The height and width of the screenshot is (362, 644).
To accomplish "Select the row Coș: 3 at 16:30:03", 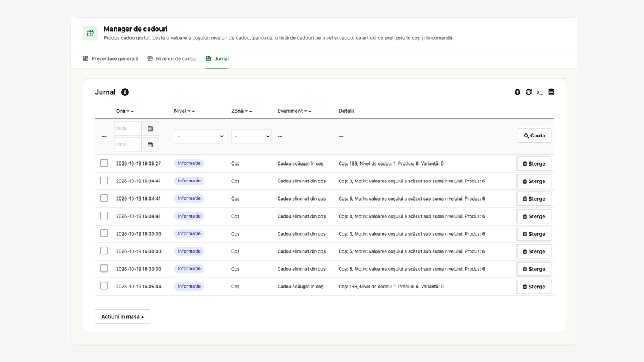I will pyautogui.click(x=104, y=233).
